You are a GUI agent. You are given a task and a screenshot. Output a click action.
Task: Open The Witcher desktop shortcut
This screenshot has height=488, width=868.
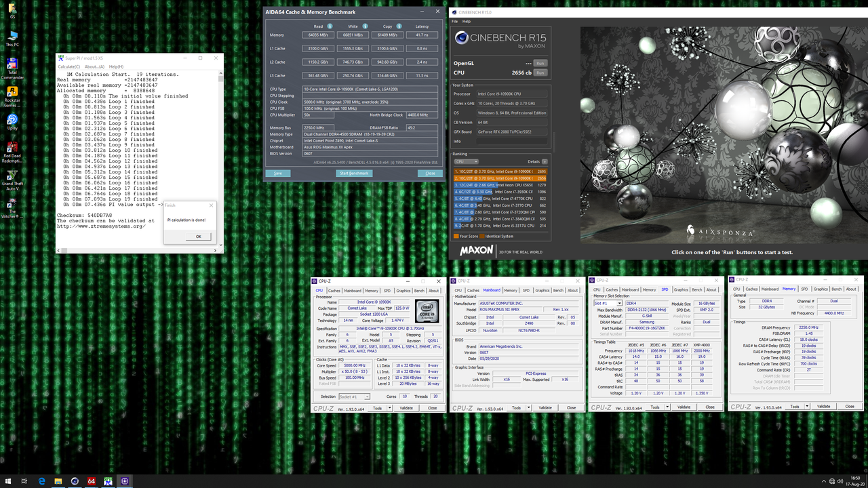coord(12,207)
